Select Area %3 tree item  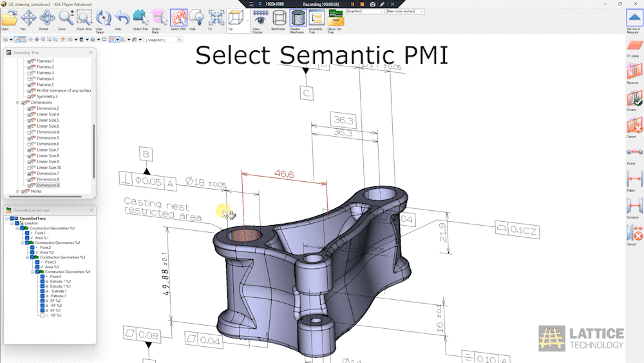coord(52,267)
